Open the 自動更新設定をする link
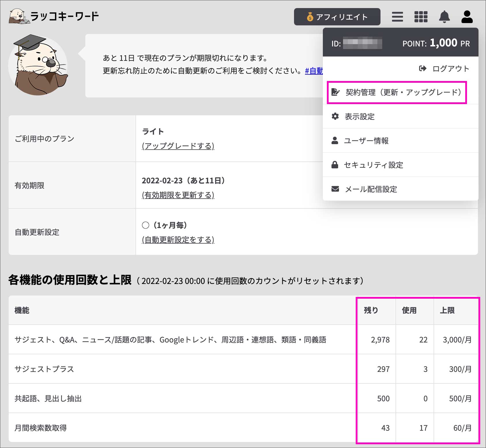The height and width of the screenshot is (448, 486). click(178, 240)
